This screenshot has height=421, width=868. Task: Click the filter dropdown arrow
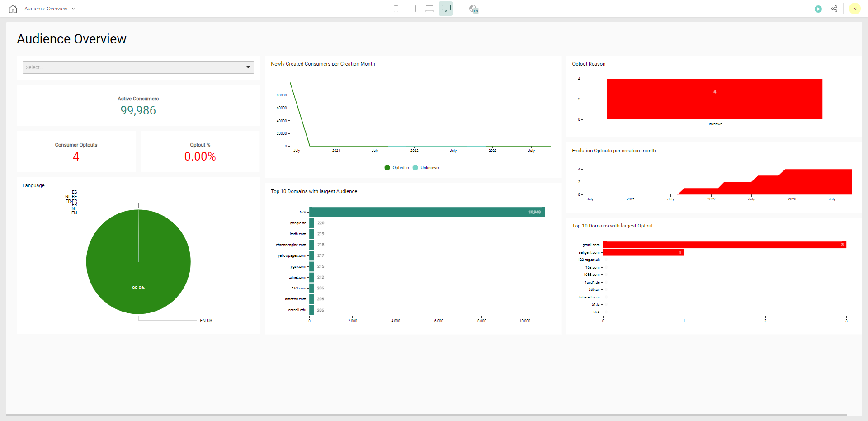pyautogui.click(x=248, y=67)
